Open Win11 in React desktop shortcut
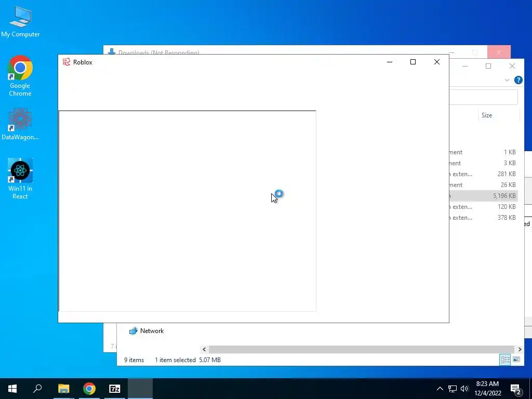This screenshot has width=532, height=399. pyautogui.click(x=20, y=179)
